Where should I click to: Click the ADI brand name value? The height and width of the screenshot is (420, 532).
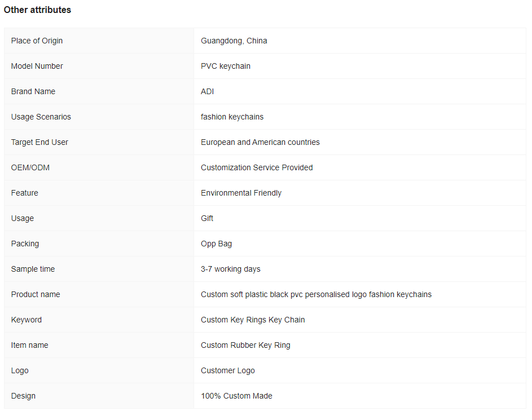(x=207, y=91)
